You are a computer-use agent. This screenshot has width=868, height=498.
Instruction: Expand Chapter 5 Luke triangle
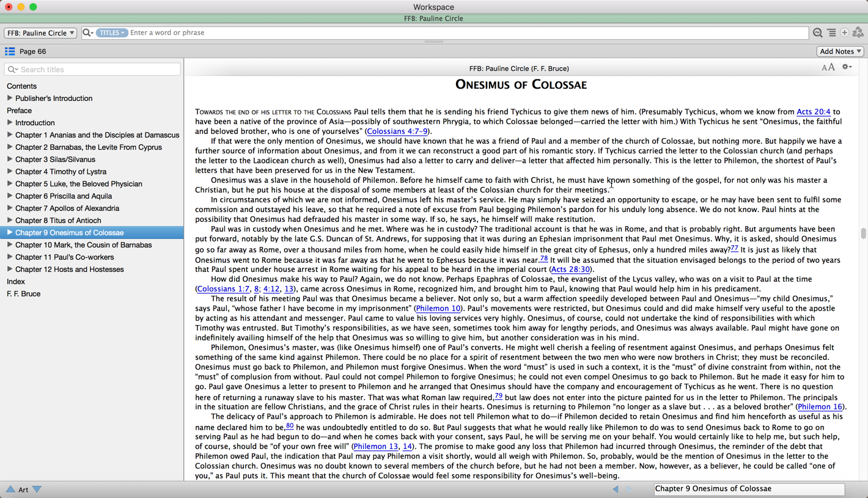10,183
